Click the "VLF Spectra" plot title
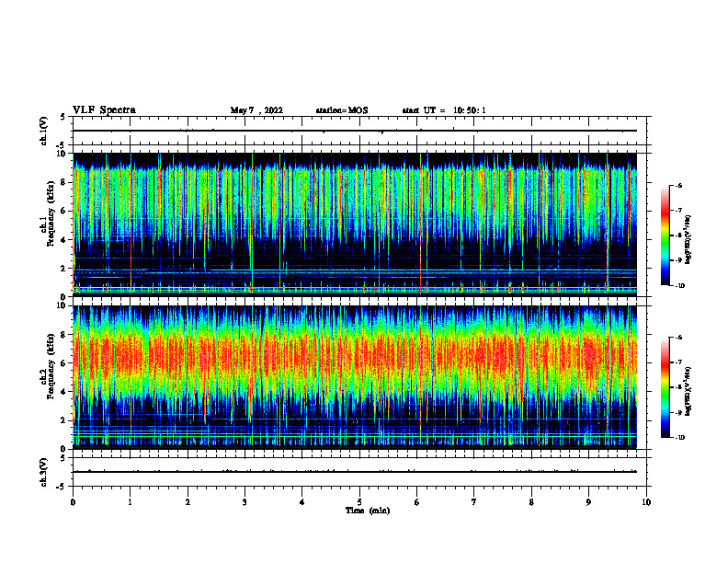The image size is (728, 563). [105, 110]
